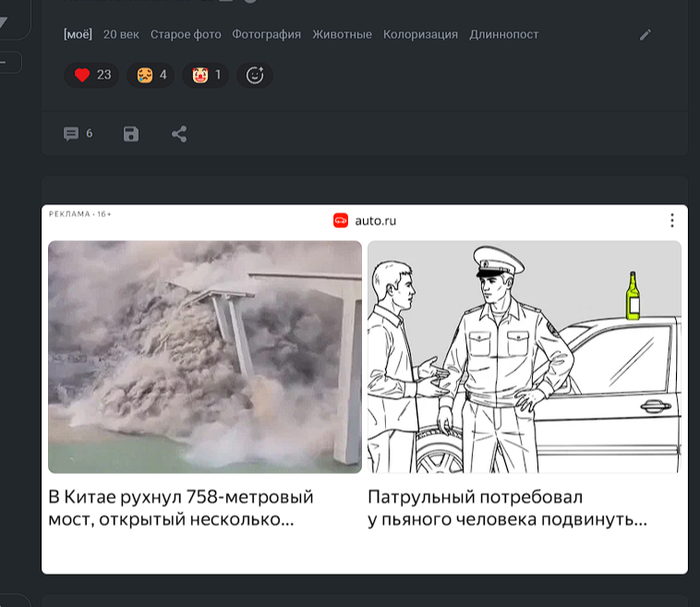
Task: Open the Старое фото tag
Action: pyautogui.click(x=186, y=34)
